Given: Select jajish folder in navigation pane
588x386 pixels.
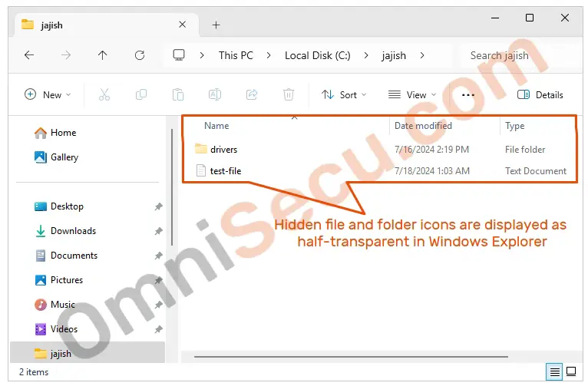Looking at the screenshot, I should click(88, 353).
